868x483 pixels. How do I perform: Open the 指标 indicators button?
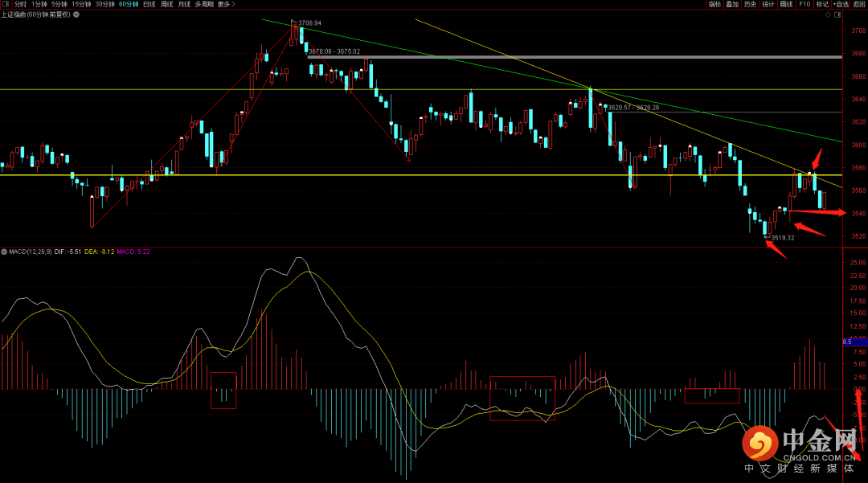pos(714,4)
